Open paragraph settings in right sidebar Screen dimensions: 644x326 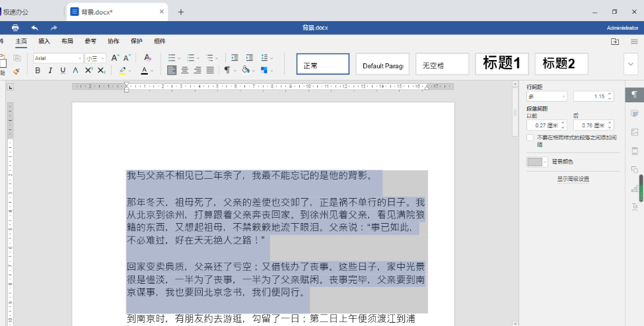point(635,95)
